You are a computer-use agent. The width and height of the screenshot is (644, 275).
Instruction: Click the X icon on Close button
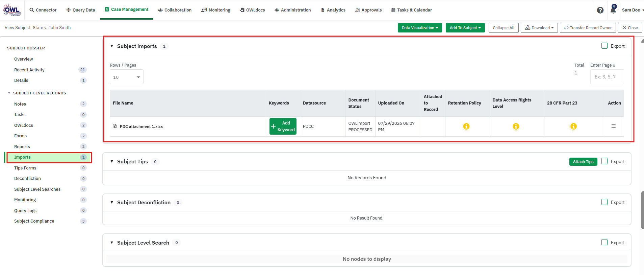pos(624,28)
